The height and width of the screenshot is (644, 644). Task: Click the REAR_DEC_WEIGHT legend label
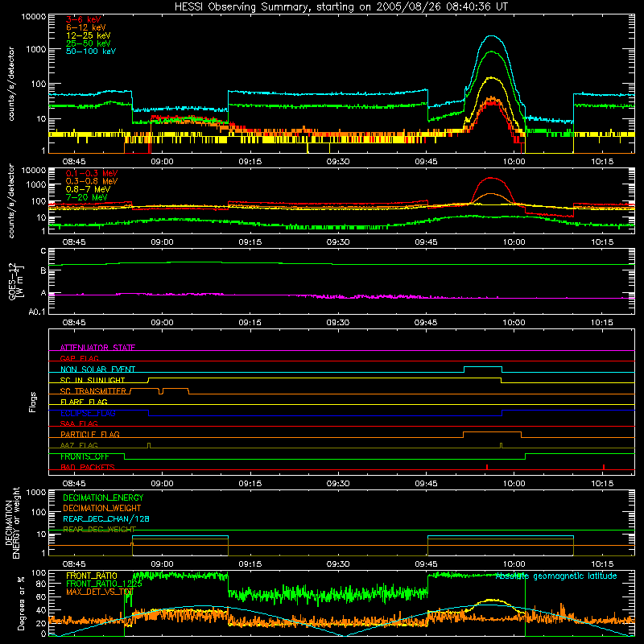99,530
